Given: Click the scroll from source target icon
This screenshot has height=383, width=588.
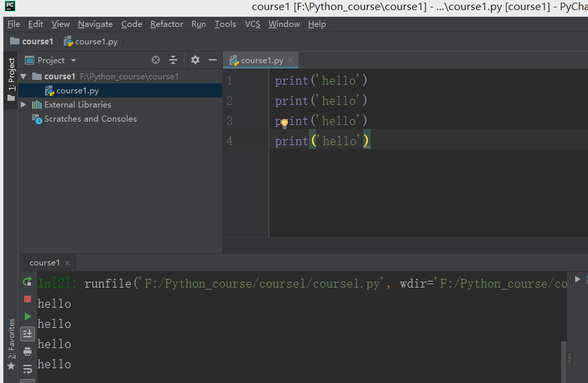Looking at the screenshot, I should click(156, 60).
